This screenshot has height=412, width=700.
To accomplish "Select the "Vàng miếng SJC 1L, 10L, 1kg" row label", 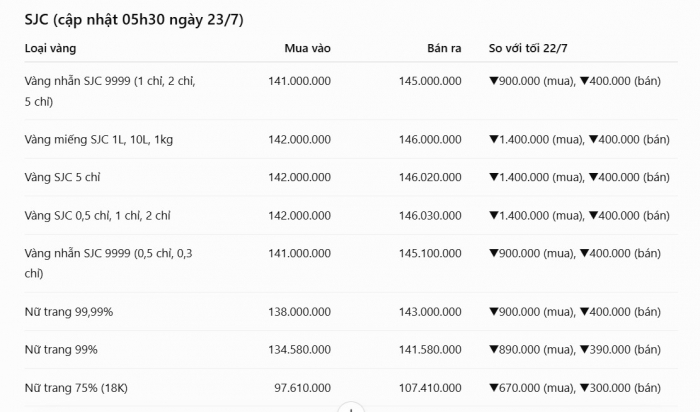I will click(x=99, y=140).
